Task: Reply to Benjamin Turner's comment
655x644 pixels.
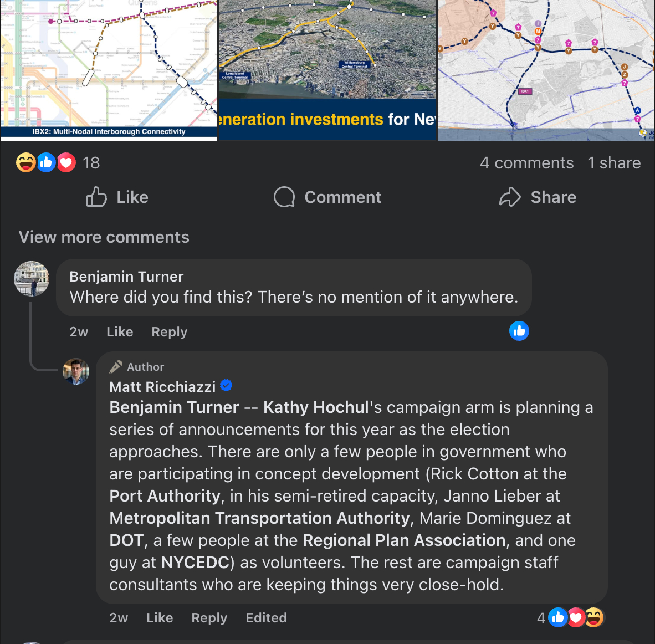Action: coord(170,332)
